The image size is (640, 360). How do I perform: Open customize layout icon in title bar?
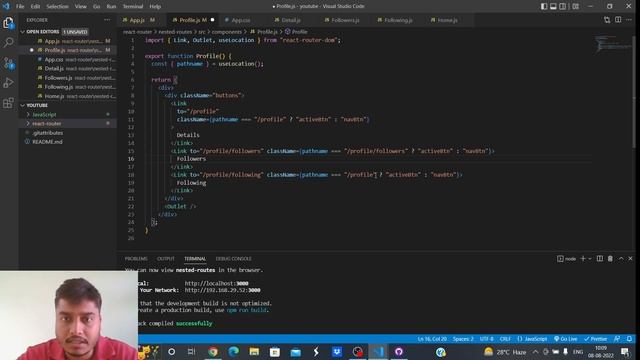tap(576, 6)
